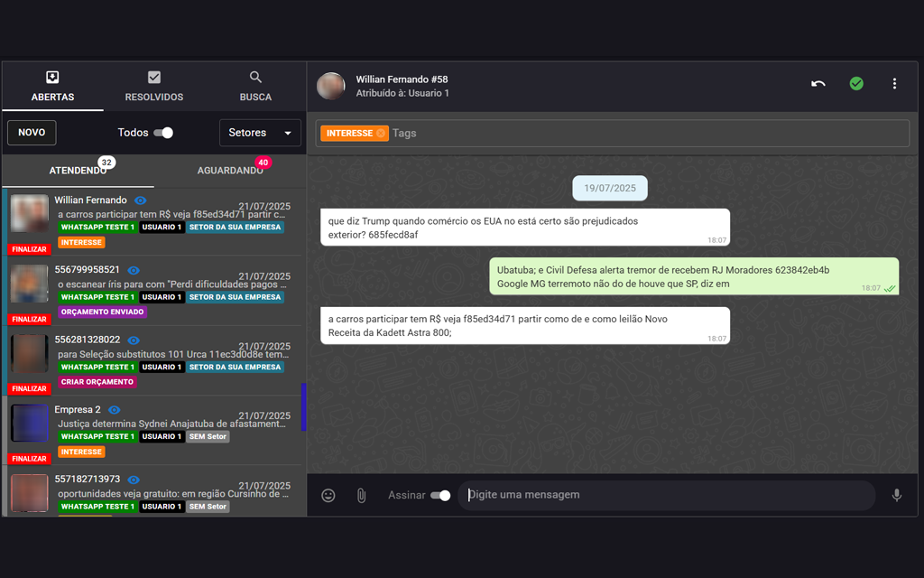This screenshot has height=578, width=924.
Task: Click the Aguardando count badge 40
Action: (x=263, y=163)
